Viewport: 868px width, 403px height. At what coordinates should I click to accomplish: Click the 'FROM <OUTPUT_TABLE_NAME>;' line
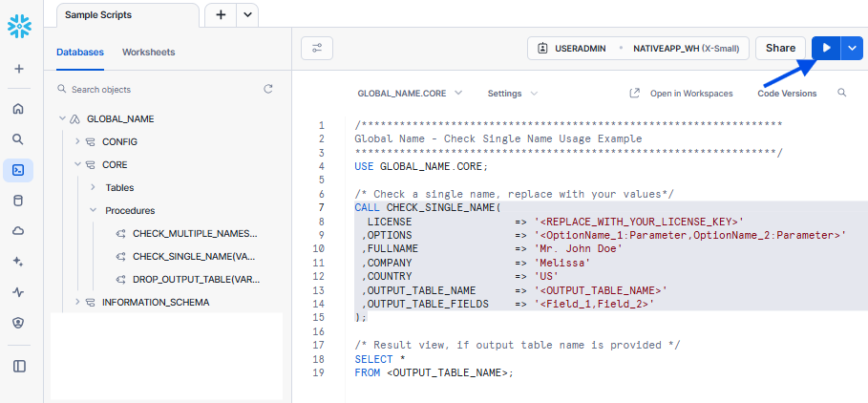coord(434,372)
